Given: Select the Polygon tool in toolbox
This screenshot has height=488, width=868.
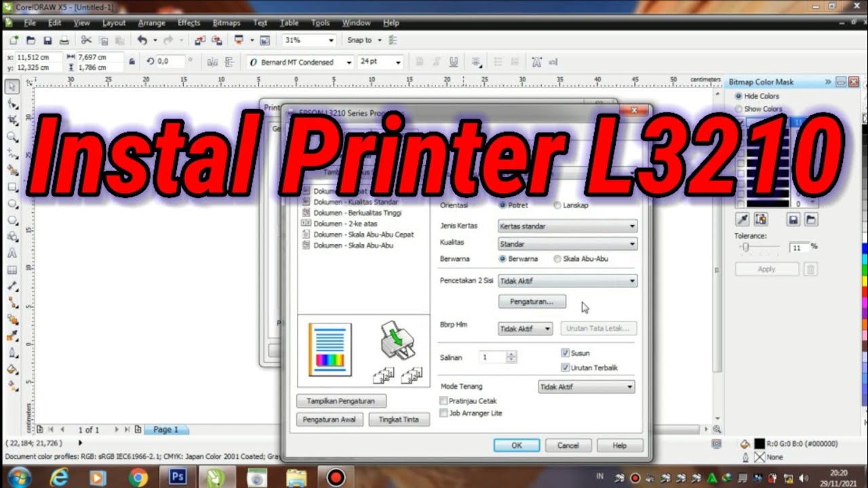Looking at the screenshot, I should [x=12, y=220].
